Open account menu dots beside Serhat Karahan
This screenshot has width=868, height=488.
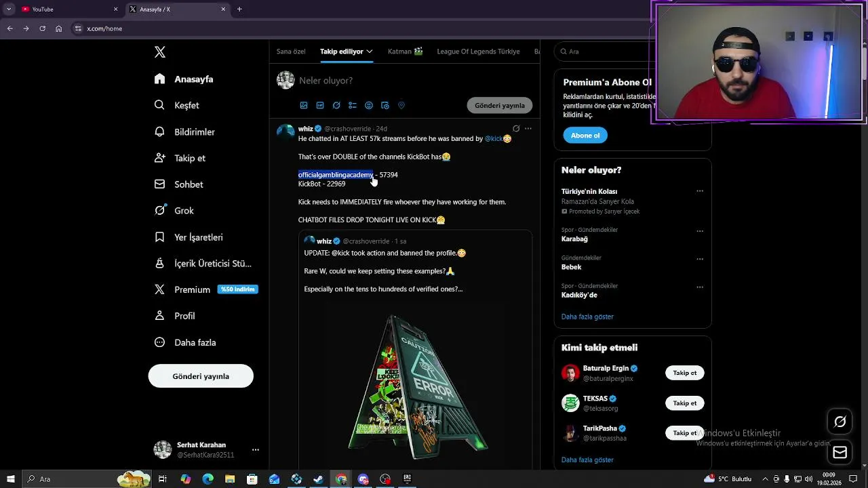point(256,449)
